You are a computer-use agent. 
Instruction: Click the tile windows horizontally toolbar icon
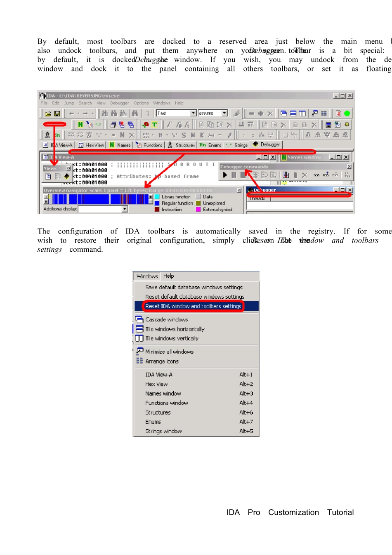click(x=293, y=113)
